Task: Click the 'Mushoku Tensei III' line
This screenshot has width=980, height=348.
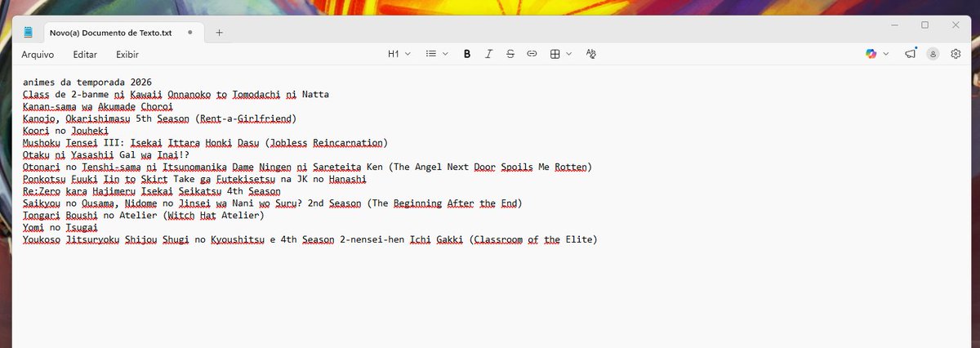Action: click(x=205, y=142)
